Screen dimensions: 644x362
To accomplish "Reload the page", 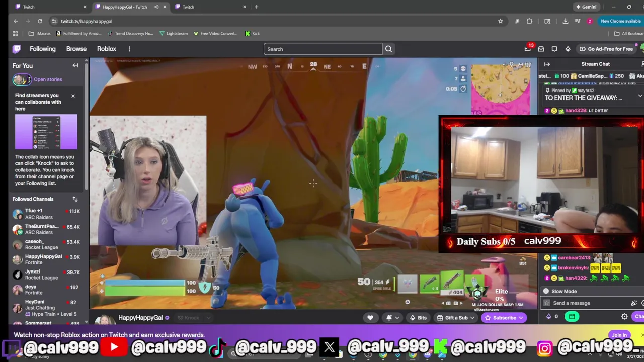I will [40, 21].
